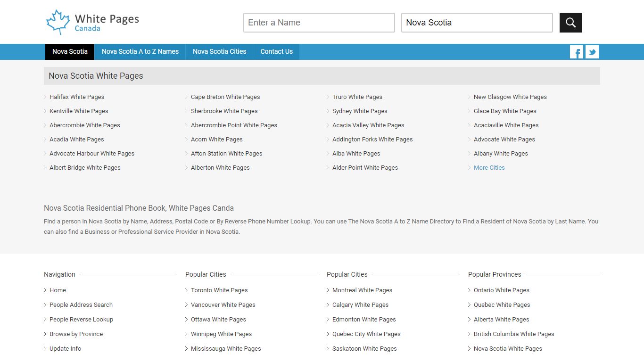This screenshot has width=644, height=362.
Task: Open the Facebook icon link
Action: [577, 52]
